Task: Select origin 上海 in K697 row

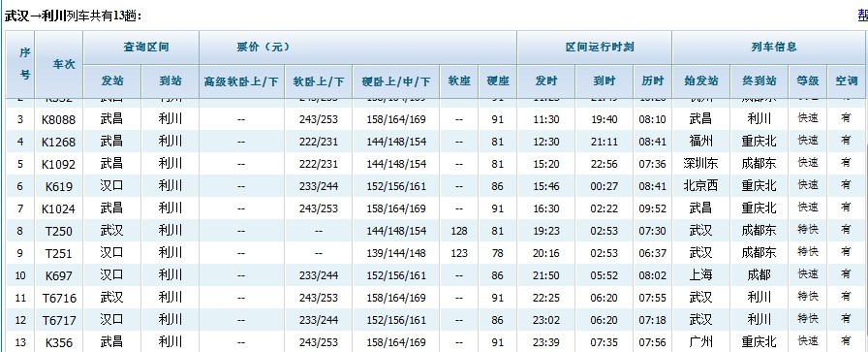Action: pos(701,275)
